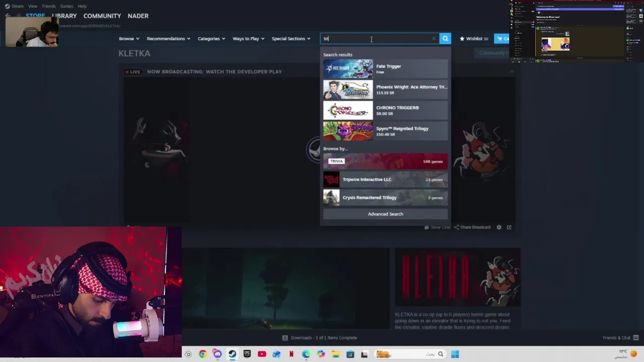Click the Fate Trigger game thumbnail
The width and height of the screenshot is (644, 362).
click(x=348, y=69)
